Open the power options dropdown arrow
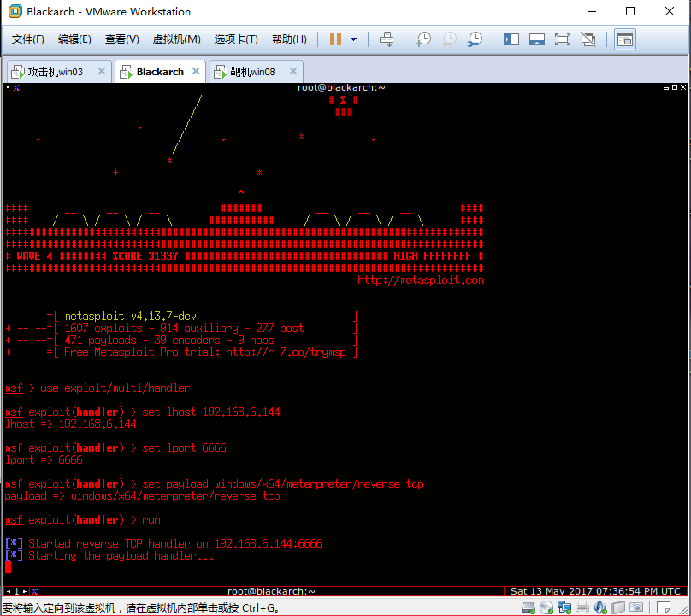The height and width of the screenshot is (616, 691). click(x=353, y=39)
